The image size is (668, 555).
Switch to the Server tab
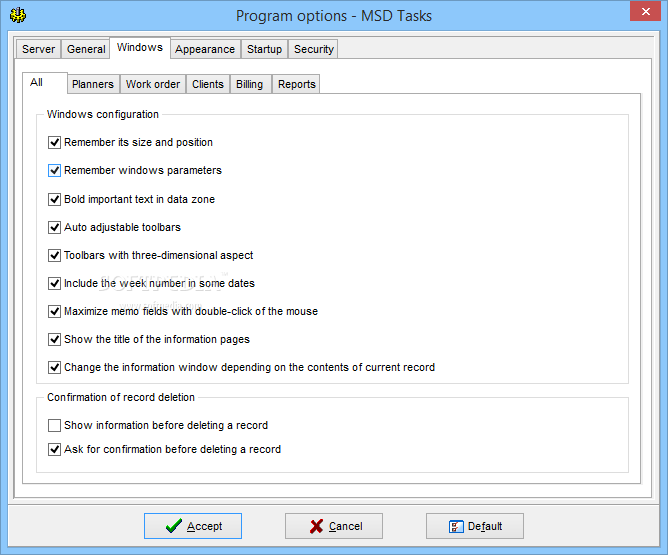click(x=39, y=49)
